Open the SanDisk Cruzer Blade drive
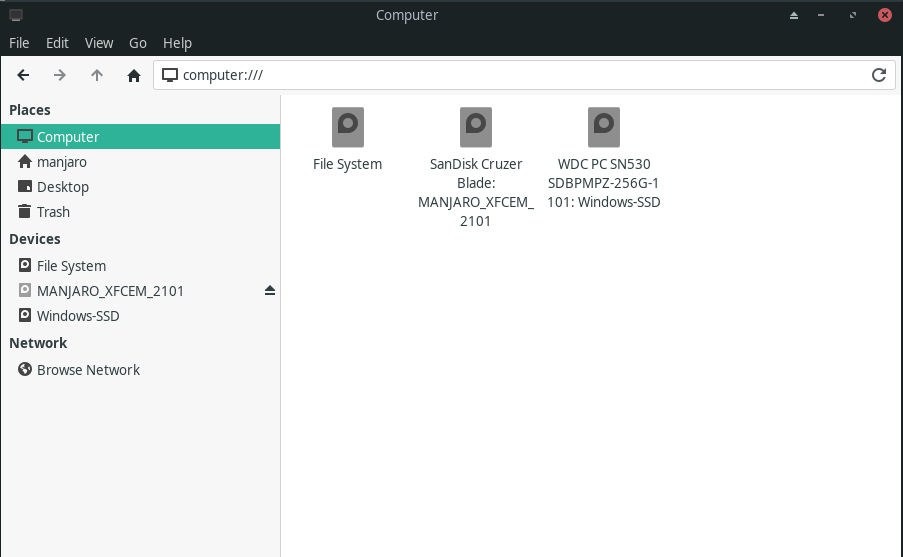903x557 pixels. tap(475, 128)
